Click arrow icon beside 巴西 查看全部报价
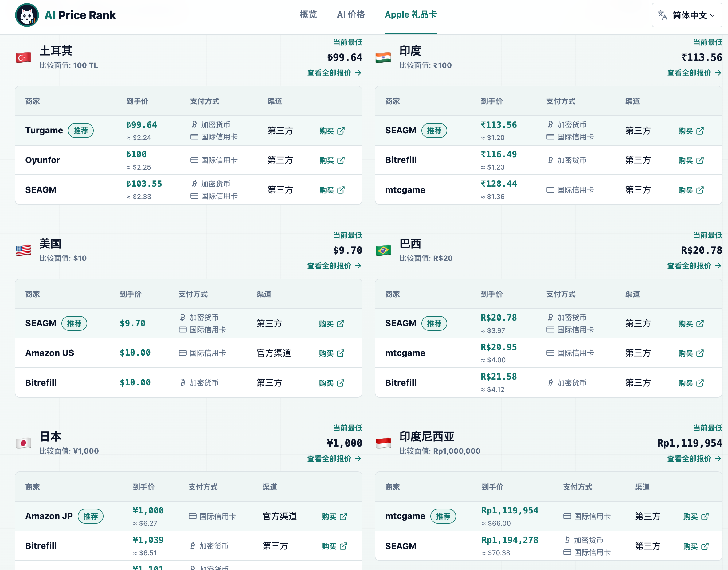728x570 pixels. (x=718, y=266)
